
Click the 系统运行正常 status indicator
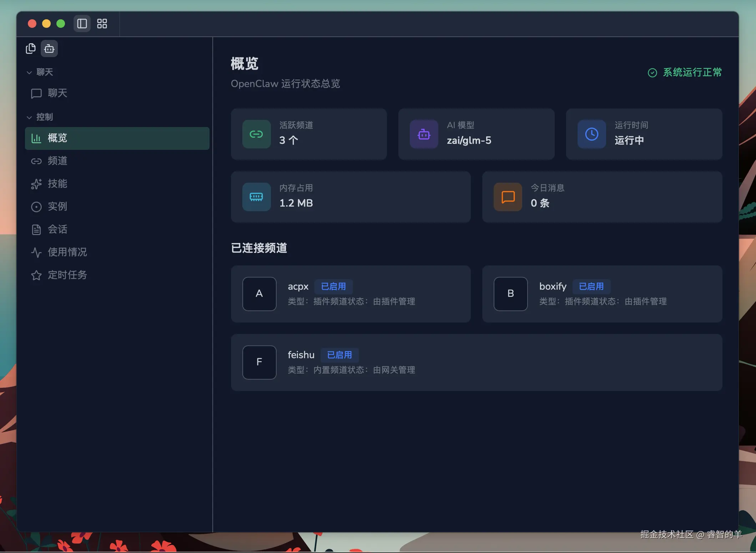pos(684,72)
